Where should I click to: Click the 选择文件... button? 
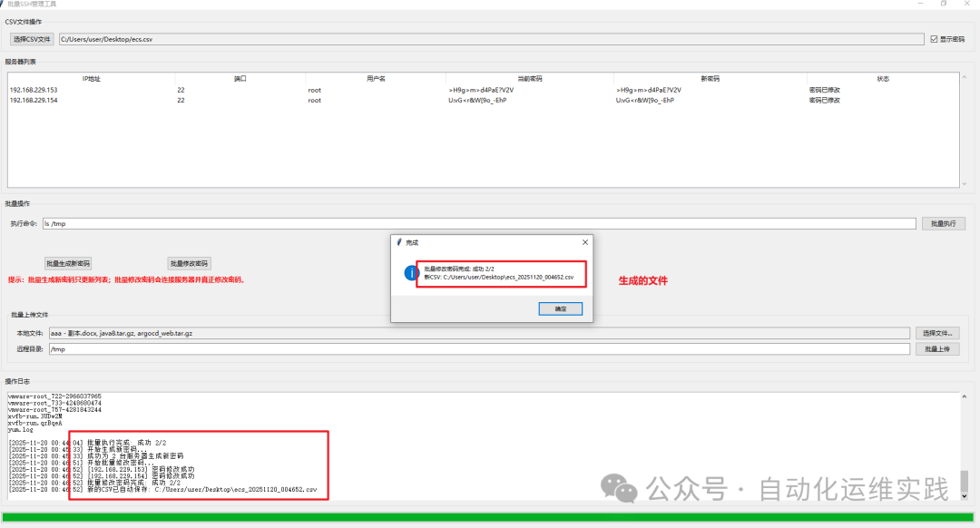937,333
